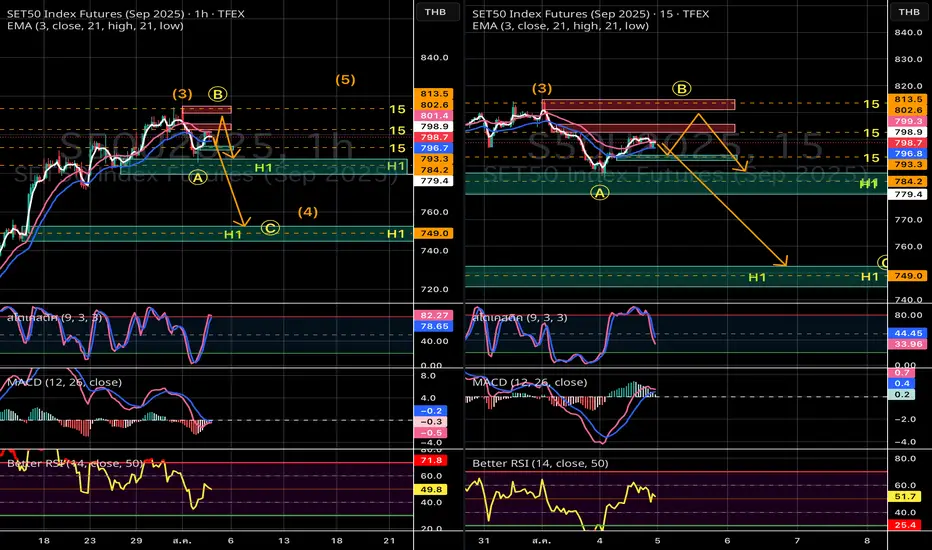Select the circled C wave label on the 1h chart

(270, 228)
